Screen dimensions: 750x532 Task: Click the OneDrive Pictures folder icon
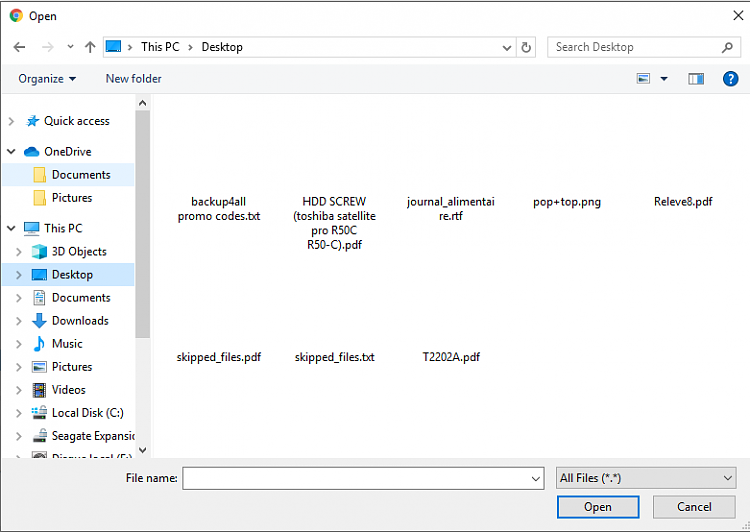click(x=40, y=198)
